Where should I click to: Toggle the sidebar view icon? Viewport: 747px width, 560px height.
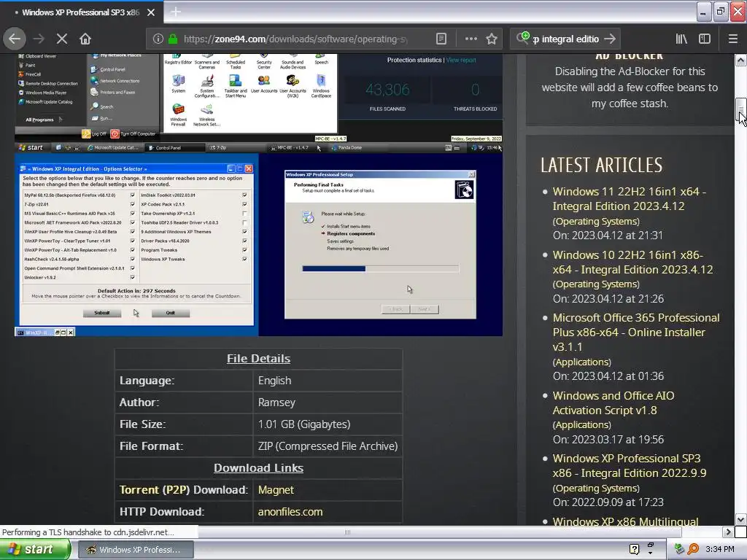705,39
